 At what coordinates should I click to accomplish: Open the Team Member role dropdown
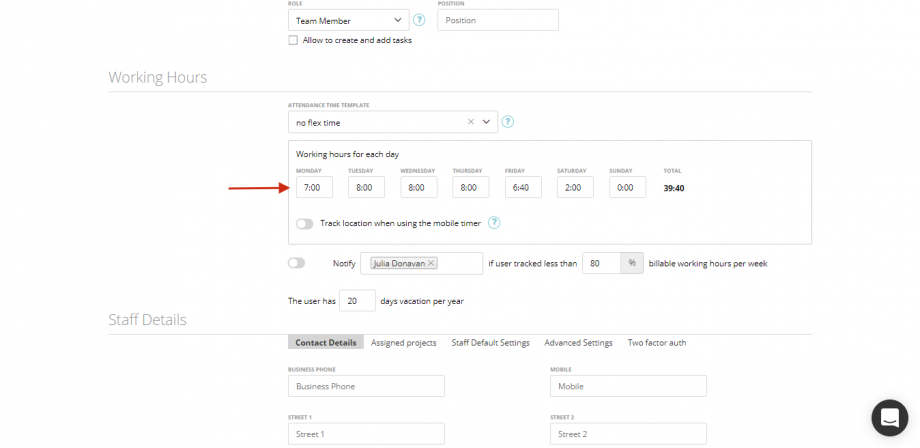pos(349,20)
